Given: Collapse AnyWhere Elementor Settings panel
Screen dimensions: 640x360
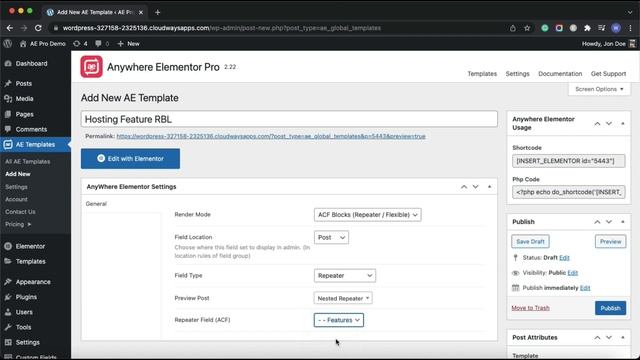Looking at the screenshot, I should 489,187.
